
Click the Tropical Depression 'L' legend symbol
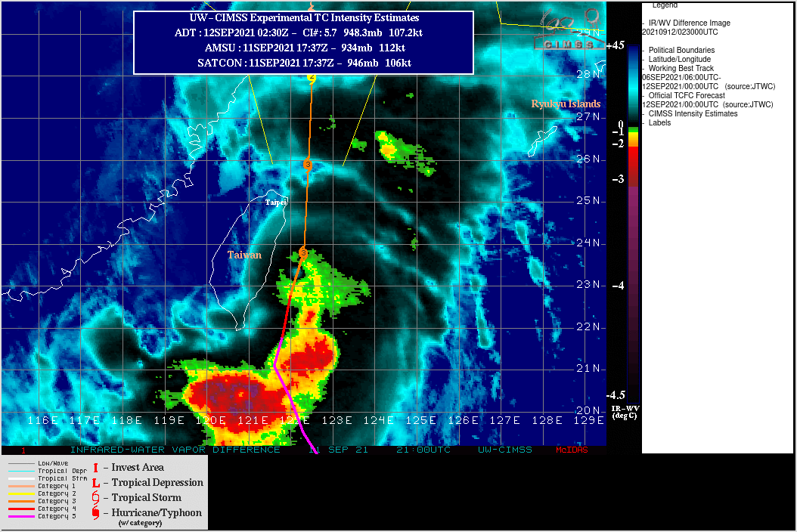[95, 481]
